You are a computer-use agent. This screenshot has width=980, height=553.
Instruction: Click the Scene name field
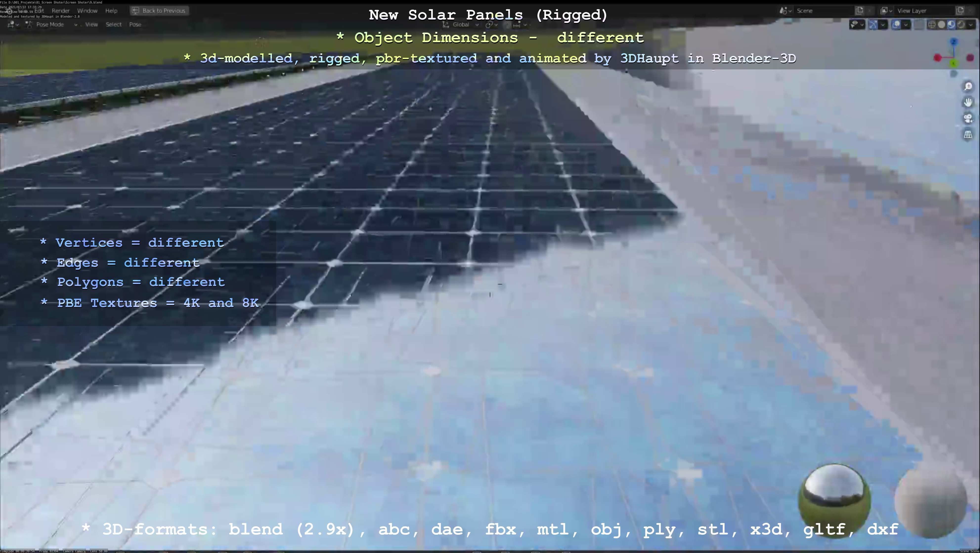click(824, 11)
